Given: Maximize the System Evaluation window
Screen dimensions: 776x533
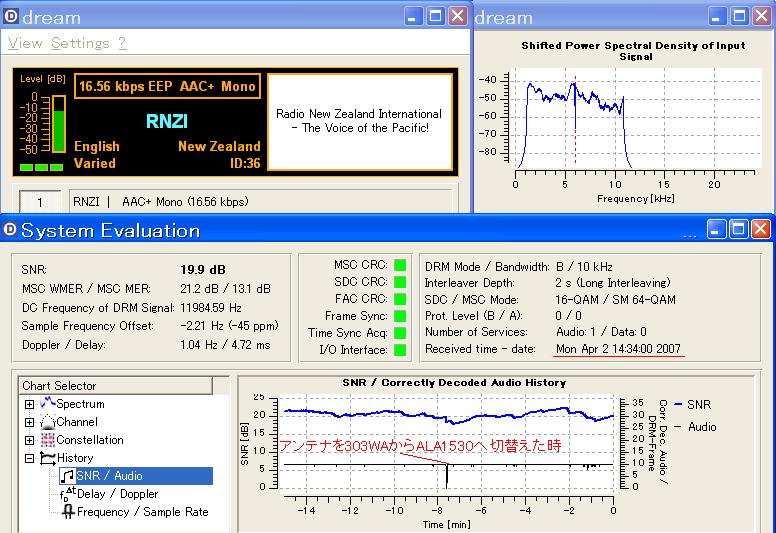Looking at the screenshot, I should [738, 229].
